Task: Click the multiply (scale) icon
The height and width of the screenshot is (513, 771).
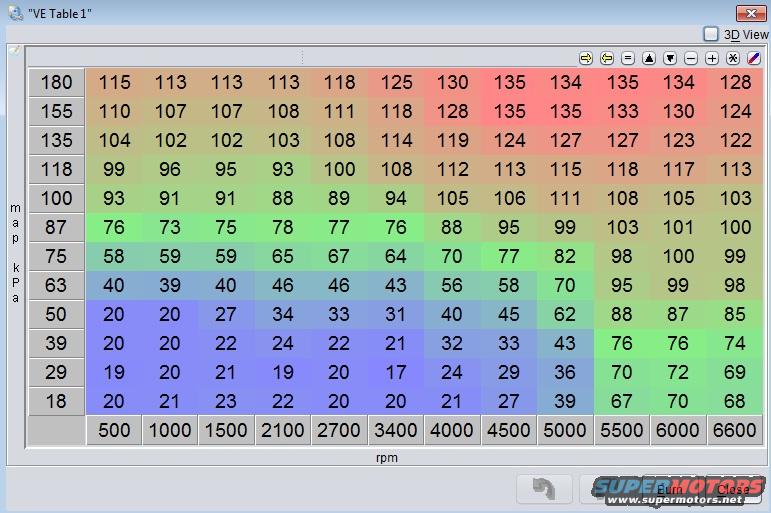Action: pos(733,59)
